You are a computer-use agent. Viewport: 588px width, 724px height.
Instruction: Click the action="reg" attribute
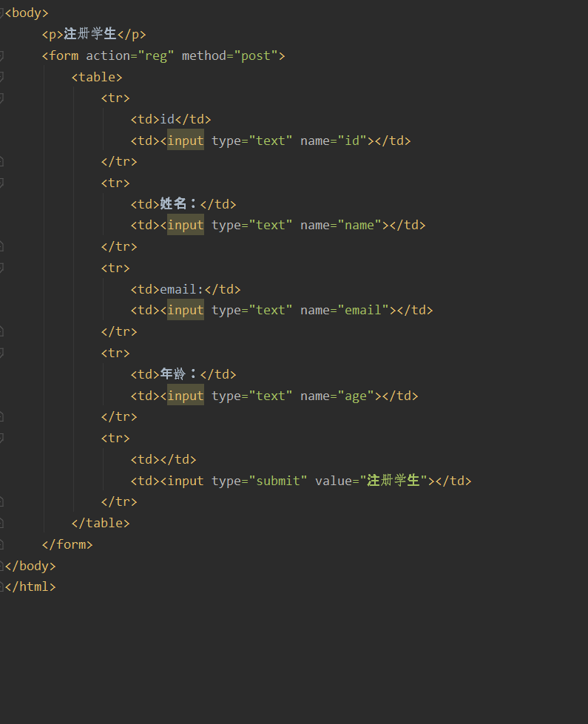tap(129, 56)
